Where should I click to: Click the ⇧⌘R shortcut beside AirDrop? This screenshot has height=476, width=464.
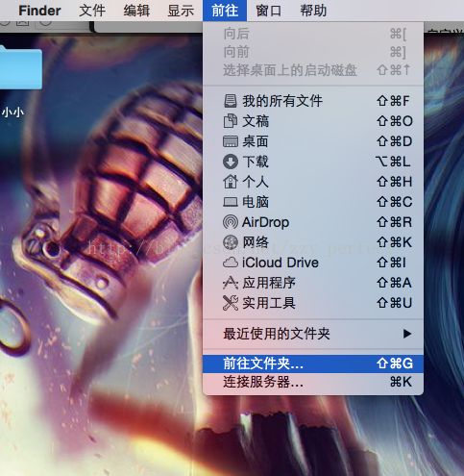click(x=394, y=222)
